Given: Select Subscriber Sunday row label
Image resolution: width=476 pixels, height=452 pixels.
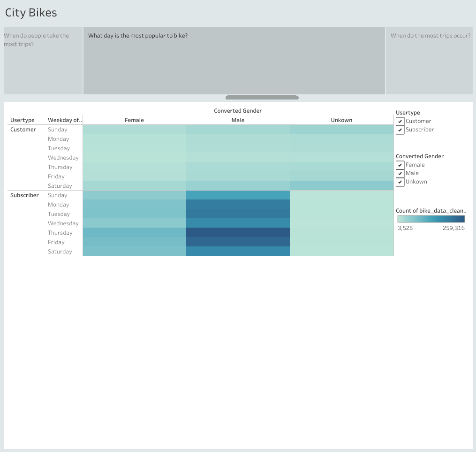Looking at the screenshot, I should pyautogui.click(x=57, y=195).
